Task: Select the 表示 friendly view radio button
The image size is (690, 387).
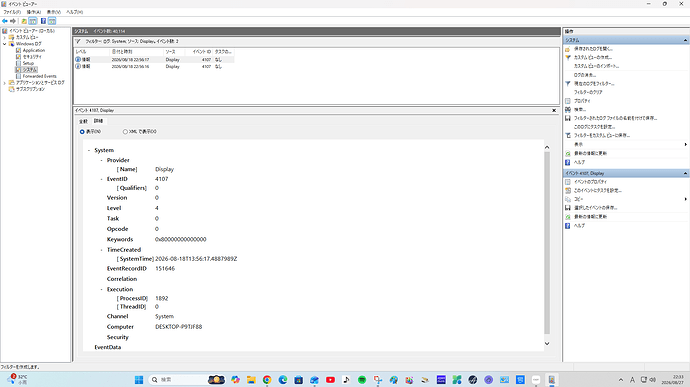Action: click(82, 132)
